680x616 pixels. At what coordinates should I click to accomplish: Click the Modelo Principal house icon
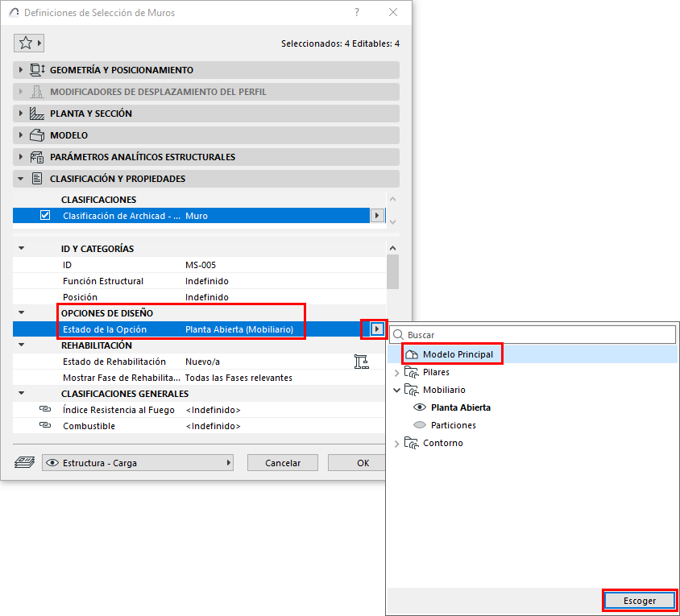(x=412, y=354)
